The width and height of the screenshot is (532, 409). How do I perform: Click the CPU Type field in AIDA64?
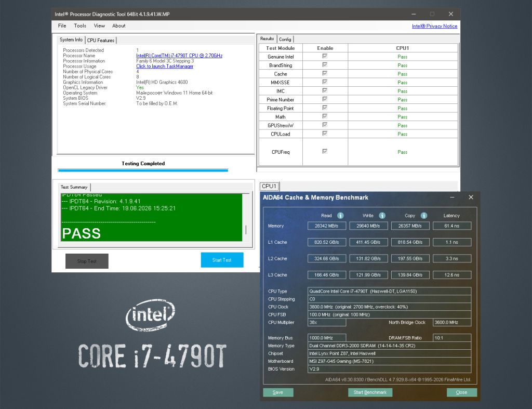[x=389, y=291]
